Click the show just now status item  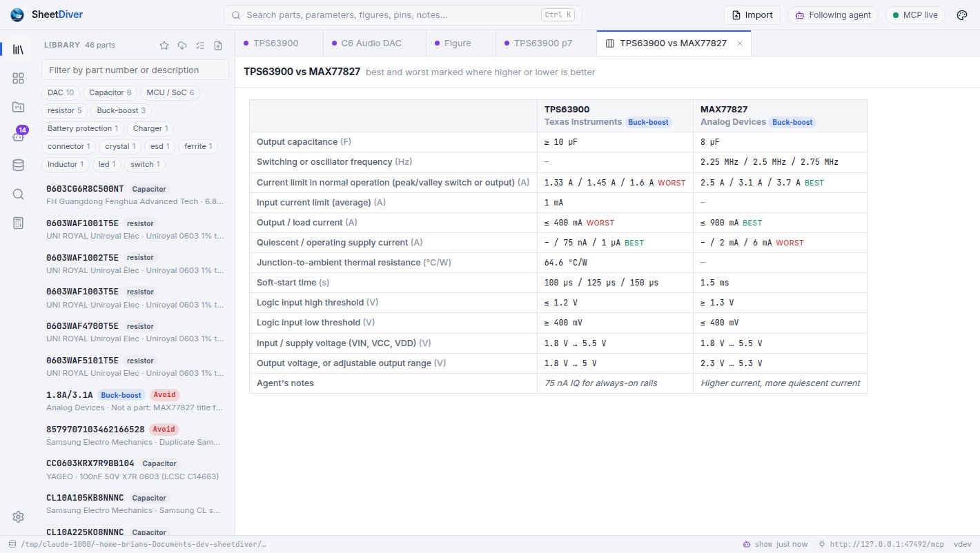[775, 544]
